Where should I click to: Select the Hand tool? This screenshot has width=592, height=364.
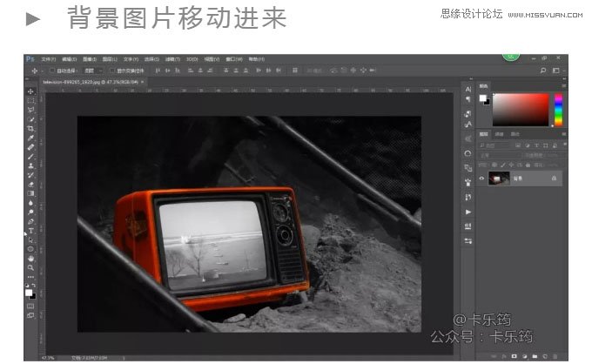click(31, 259)
